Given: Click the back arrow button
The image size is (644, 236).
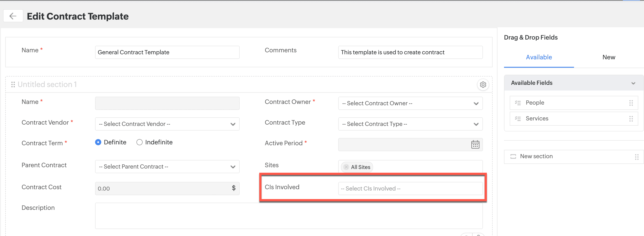Looking at the screenshot, I should tap(13, 16).
